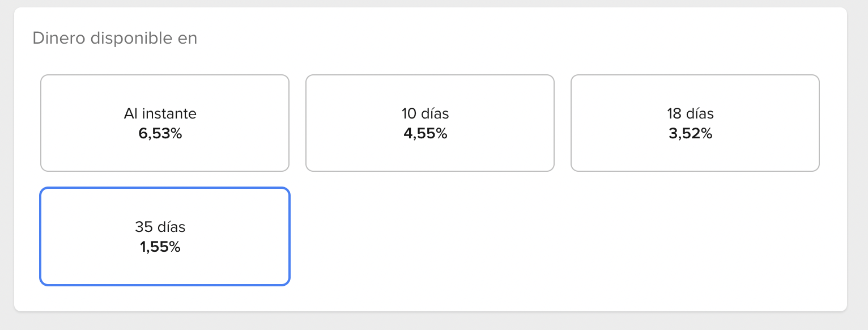Click the "18 días" label text
The height and width of the screenshot is (330, 868).
coord(691,113)
